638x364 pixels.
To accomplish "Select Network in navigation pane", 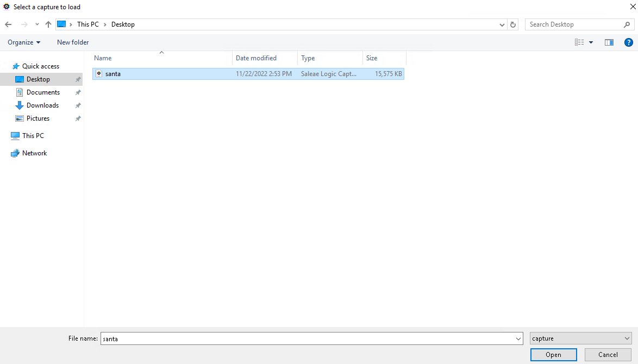I will pyautogui.click(x=34, y=153).
